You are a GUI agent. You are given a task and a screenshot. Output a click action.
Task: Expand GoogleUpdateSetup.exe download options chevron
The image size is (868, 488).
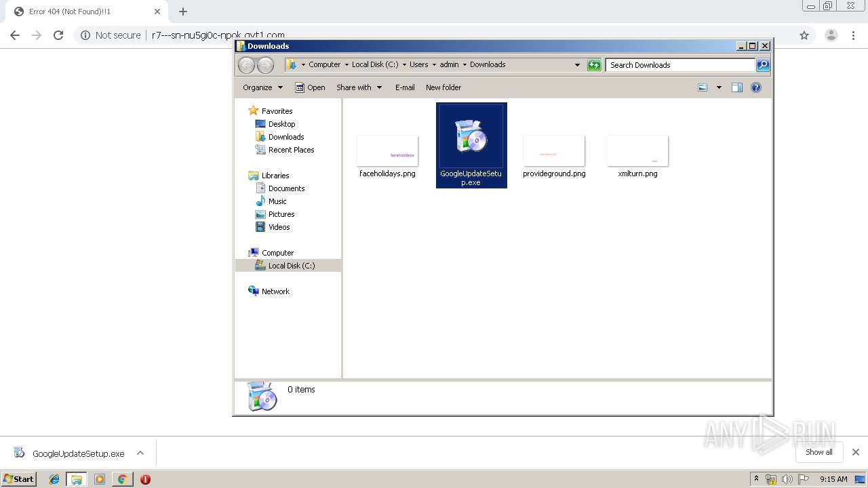click(140, 453)
